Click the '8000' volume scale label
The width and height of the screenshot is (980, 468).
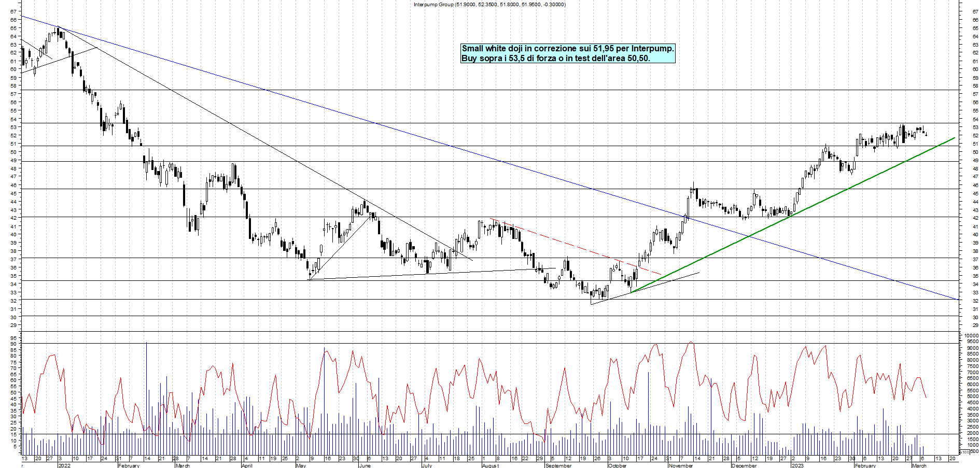click(x=973, y=360)
